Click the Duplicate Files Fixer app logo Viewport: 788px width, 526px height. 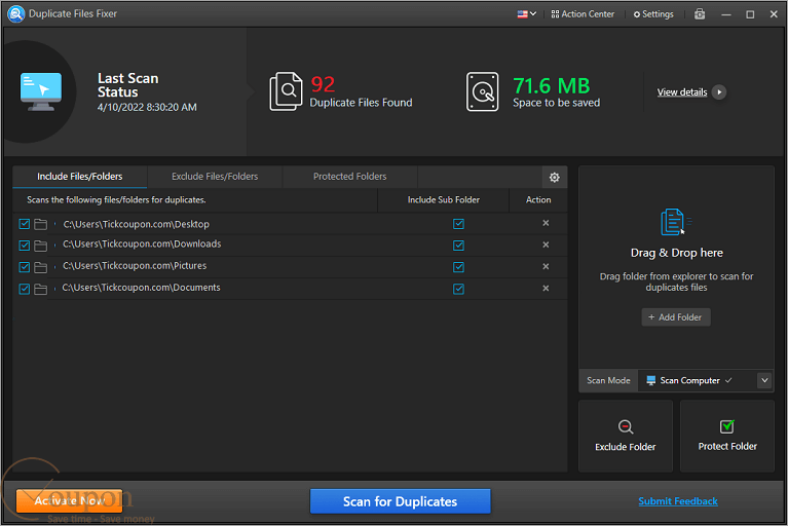pyautogui.click(x=16, y=14)
